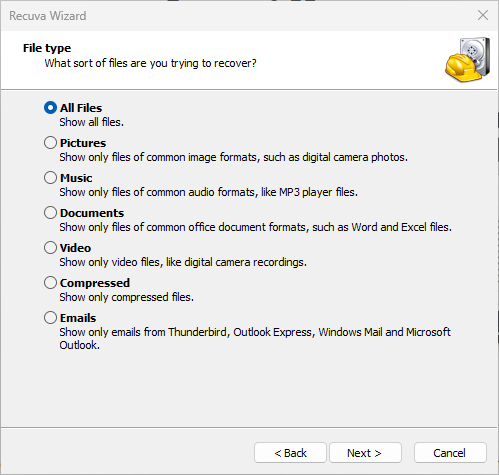Select the Compressed files radio button
This screenshot has width=499, height=475.
coord(50,283)
